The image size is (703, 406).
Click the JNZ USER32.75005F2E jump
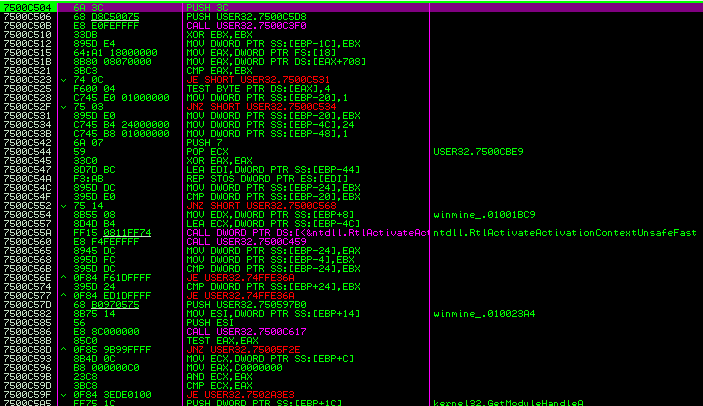click(243, 349)
